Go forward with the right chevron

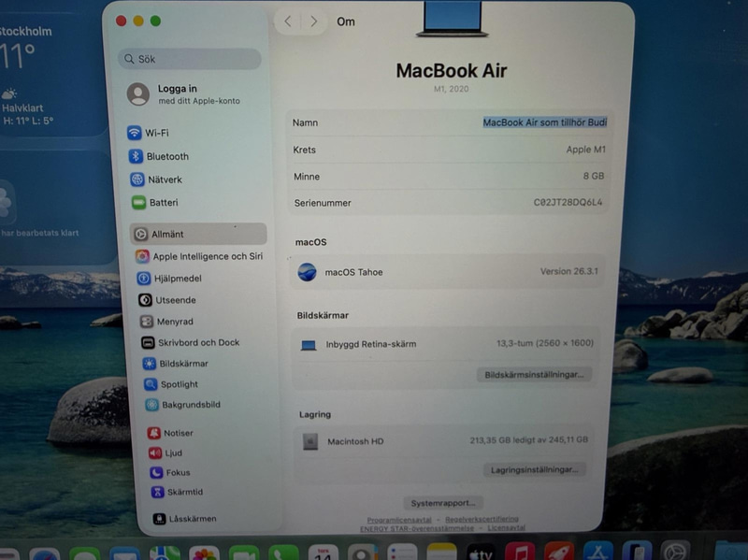click(x=313, y=21)
